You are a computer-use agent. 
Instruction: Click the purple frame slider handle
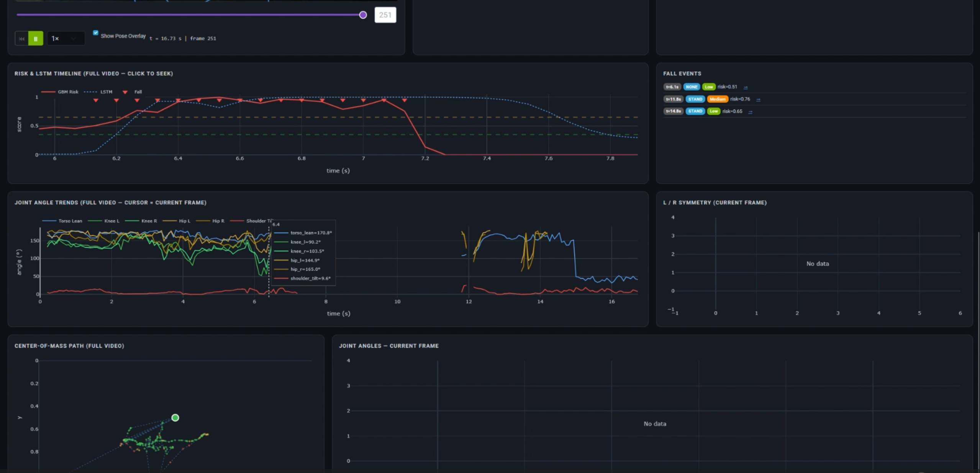point(363,15)
